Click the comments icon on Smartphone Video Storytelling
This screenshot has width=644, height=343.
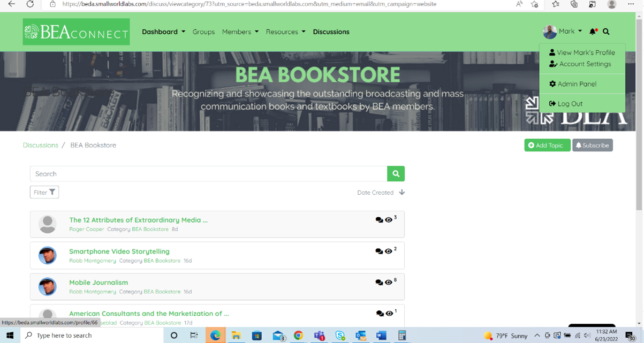[379, 251]
